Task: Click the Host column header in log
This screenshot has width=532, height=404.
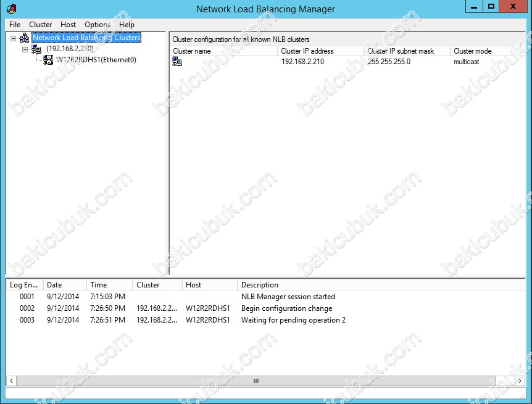Action: 210,285
